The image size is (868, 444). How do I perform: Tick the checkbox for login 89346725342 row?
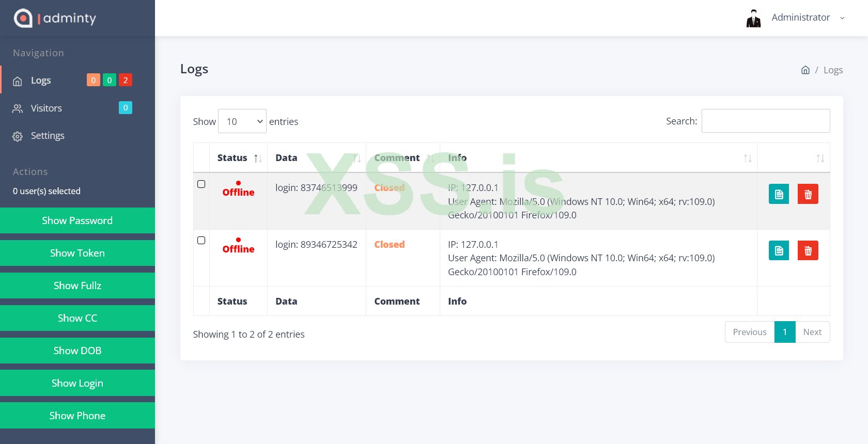tap(202, 241)
